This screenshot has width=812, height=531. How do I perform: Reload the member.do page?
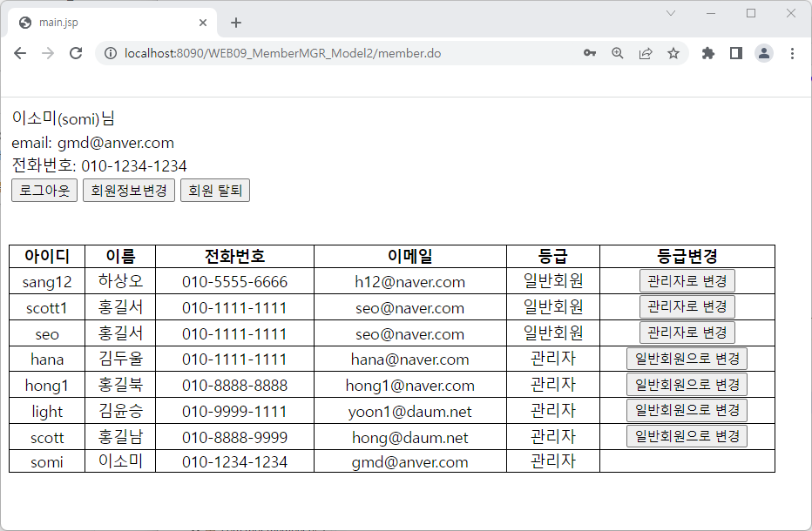tap(76, 53)
